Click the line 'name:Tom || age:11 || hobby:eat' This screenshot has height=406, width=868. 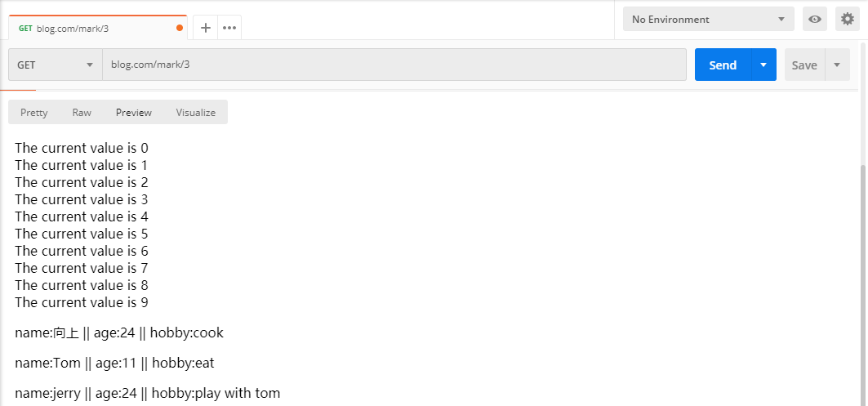pos(114,364)
